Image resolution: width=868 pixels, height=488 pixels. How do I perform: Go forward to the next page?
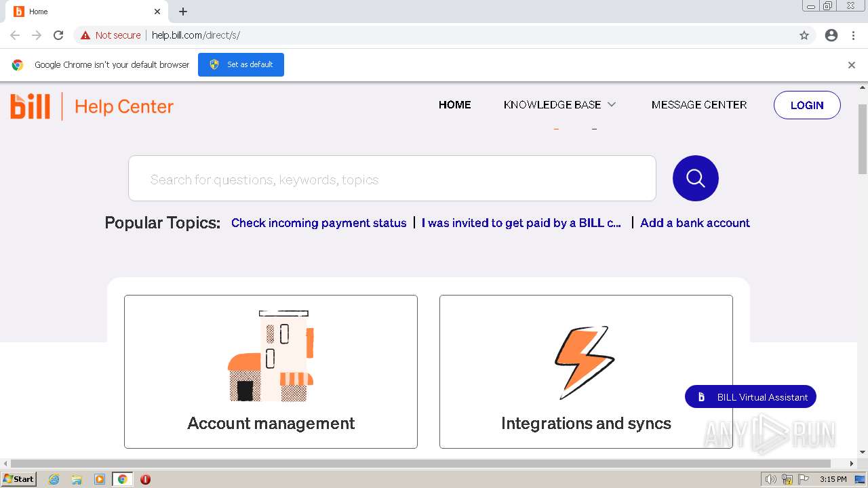tap(37, 35)
